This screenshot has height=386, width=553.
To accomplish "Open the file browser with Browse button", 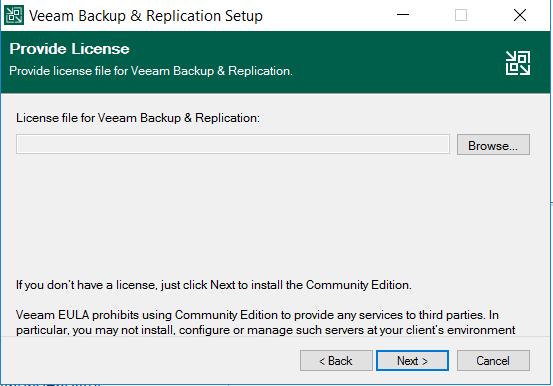I will click(493, 144).
